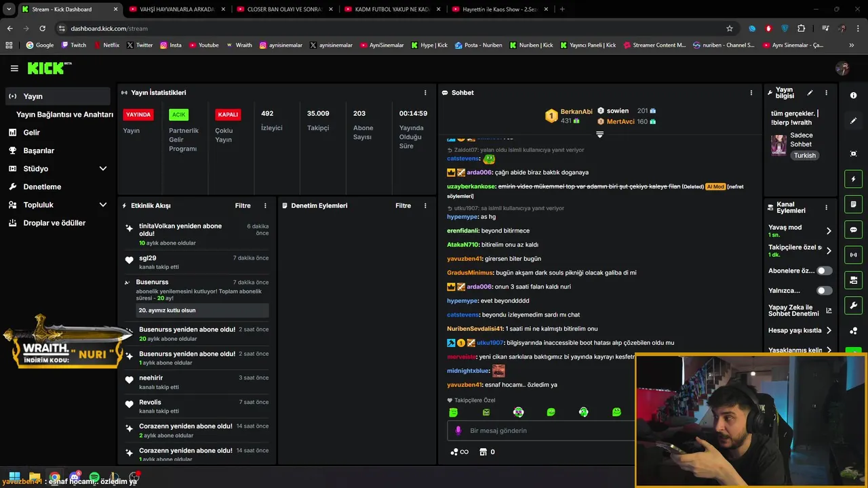
Task: Click the broadcast signal icon in right sidebar
Action: tap(853, 255)
